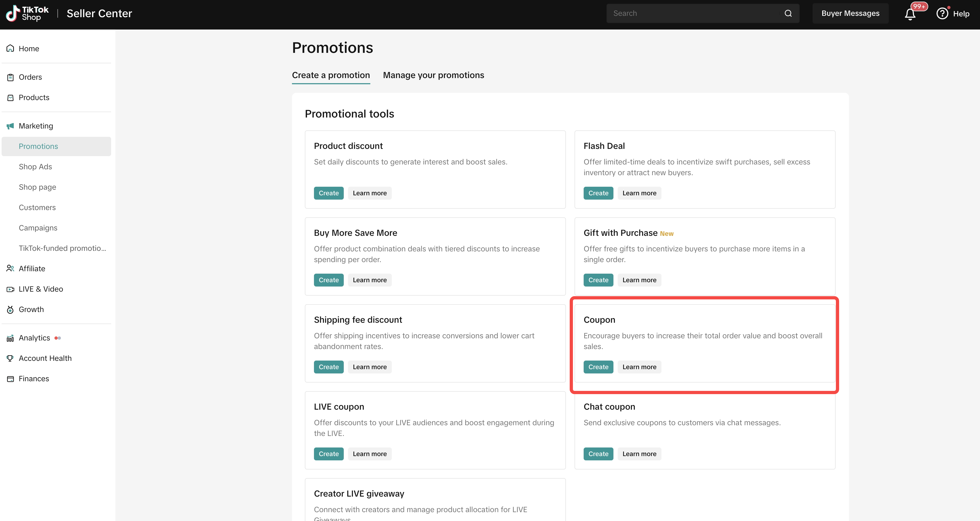Open Shop Ads in the Marketing submenu
The image size is (980, 521).
[35, 167]
